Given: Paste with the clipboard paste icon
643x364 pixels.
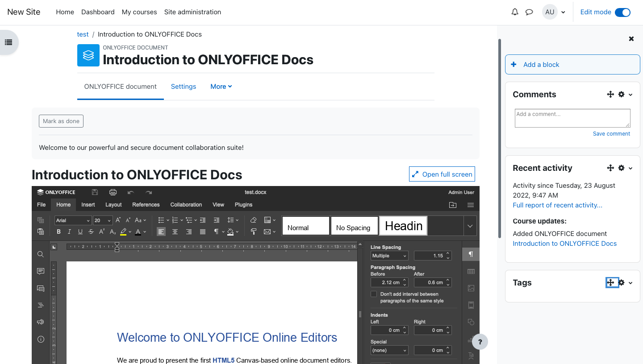Looking at the screenshot, I should (41, 232).
